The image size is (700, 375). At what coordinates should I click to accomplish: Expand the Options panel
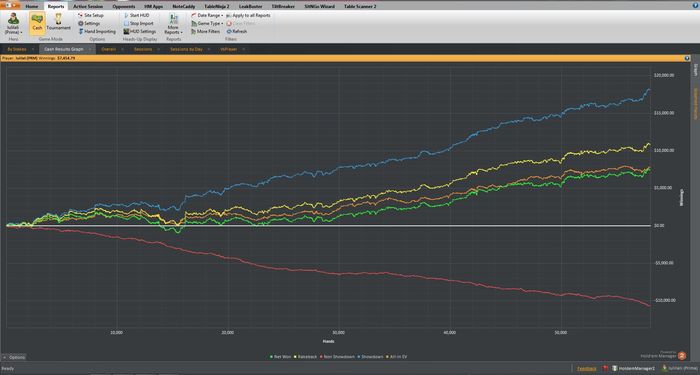[x=14, y=357]
